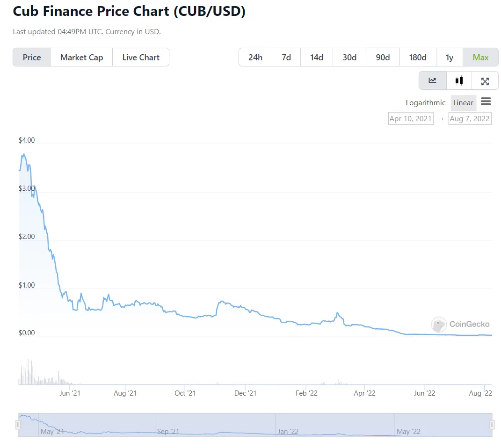This screenshot has width=501, height=448.
Task: Click the $0.00 axis label
Action: click(27, 333)
